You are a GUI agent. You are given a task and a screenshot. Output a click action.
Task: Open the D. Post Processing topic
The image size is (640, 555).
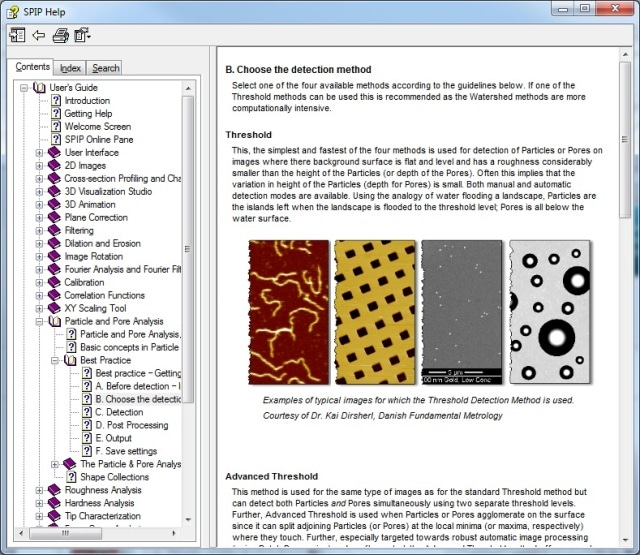(131, 425)
